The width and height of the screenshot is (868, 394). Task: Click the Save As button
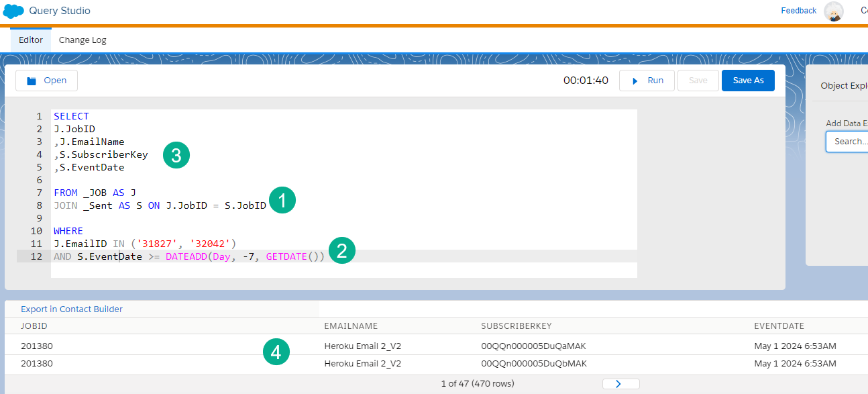748,80
